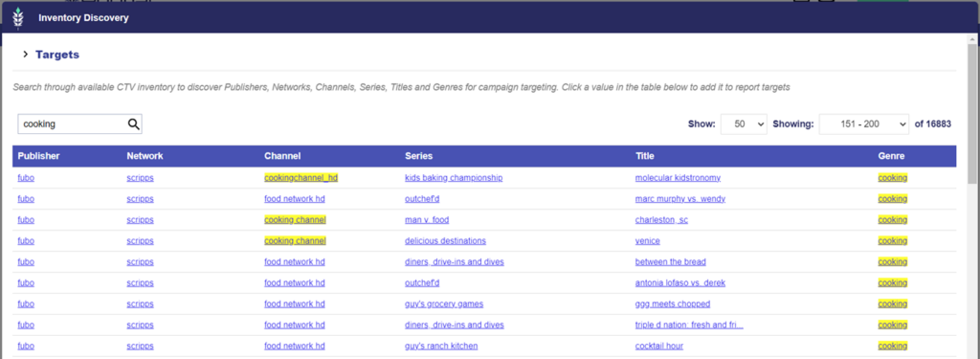Click scripps network in cocktail hour row
Viewport: 980px width, 359px height.
point(140,346)
